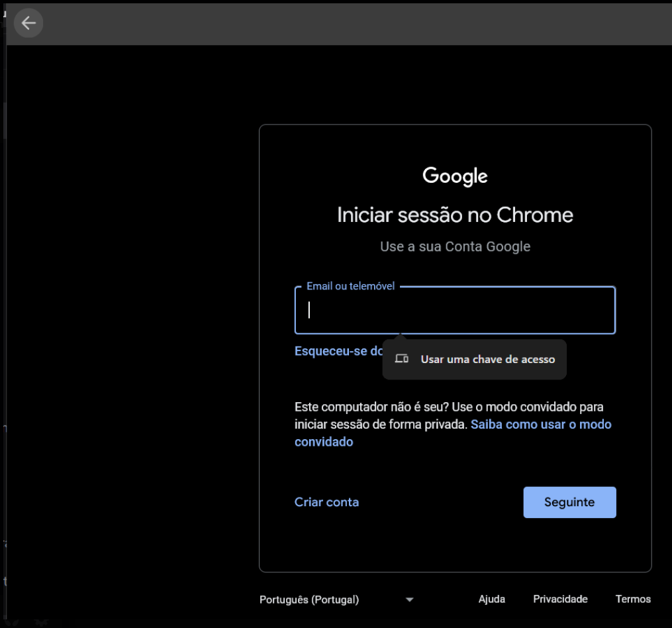
Task: Click the Iniciar sessão no Chrome heading
Action: [455, 215]
